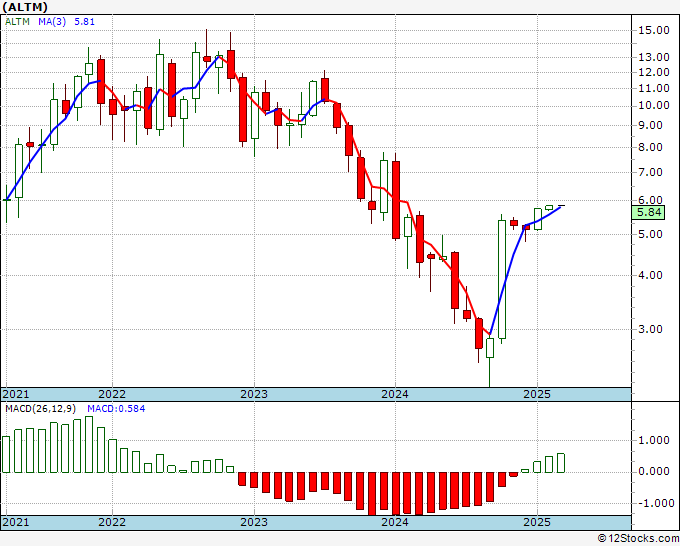Click 2024 on the price chart time axis
Viewport: 680px width, 546px height.
pos(395,394)
